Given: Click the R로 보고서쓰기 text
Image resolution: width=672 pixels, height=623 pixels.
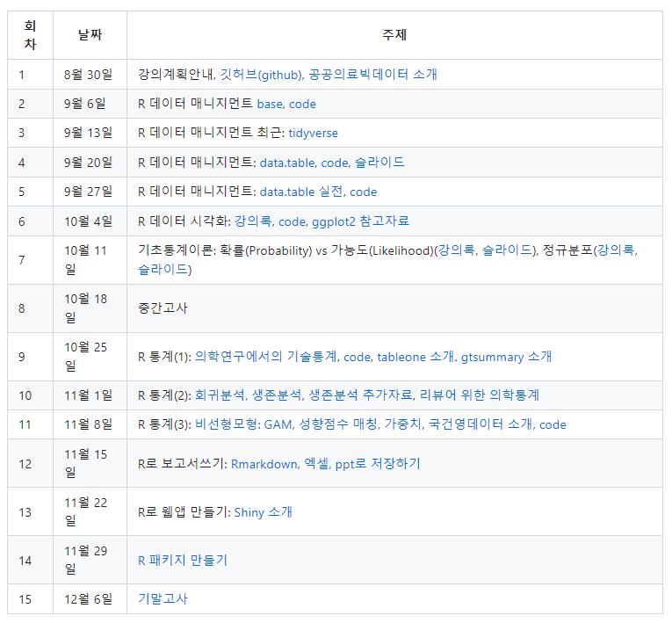Looking at the screenshot, I should pyautogui.click(x=181, y=464).
